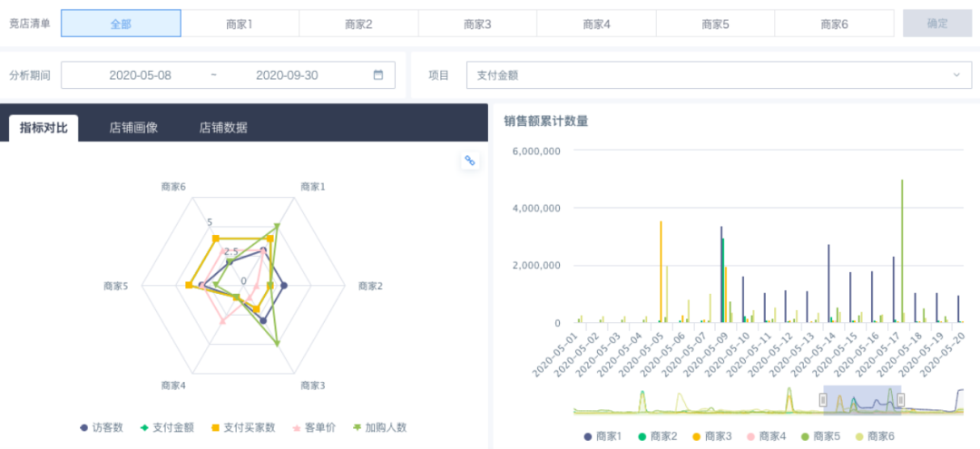Toggle 商家2 series in the bar chart legend
Screen dimensions: 980x449
tap(657, 436)
